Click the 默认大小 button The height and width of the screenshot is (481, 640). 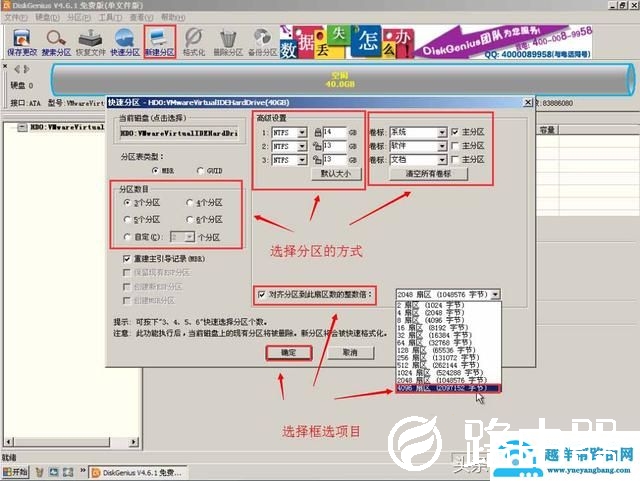336,174
